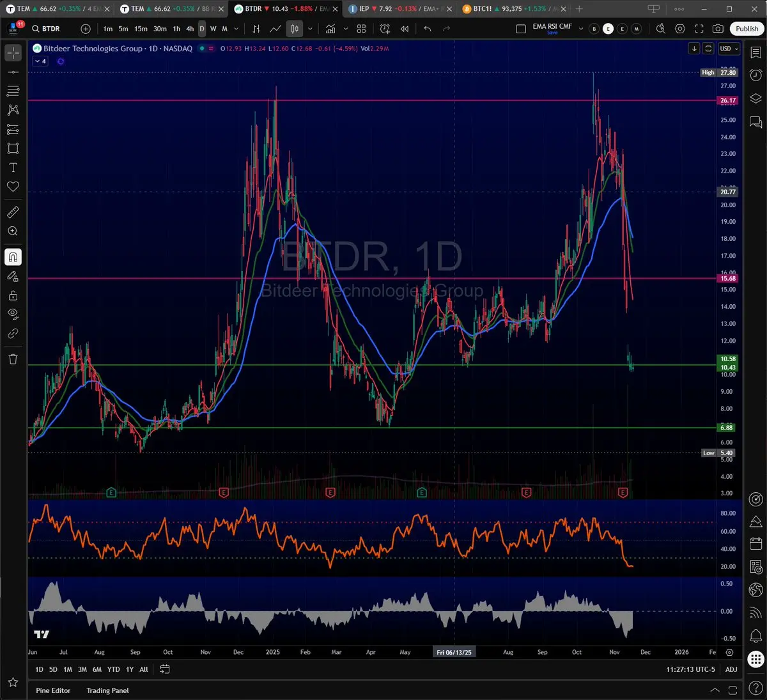The height and width of the screenshot is (700, 767).
Task: Switch to the BTDR browser tab
Action: tap(286, 9)
